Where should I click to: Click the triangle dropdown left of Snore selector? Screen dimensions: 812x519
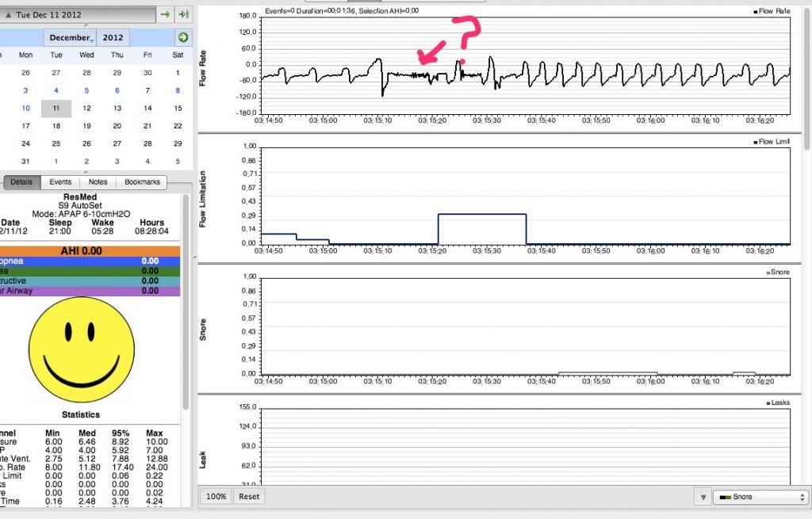(x=703, y=497)
